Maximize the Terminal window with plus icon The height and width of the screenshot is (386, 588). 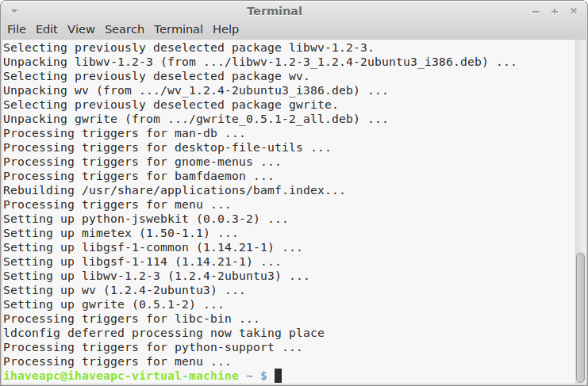click(555, 12)
